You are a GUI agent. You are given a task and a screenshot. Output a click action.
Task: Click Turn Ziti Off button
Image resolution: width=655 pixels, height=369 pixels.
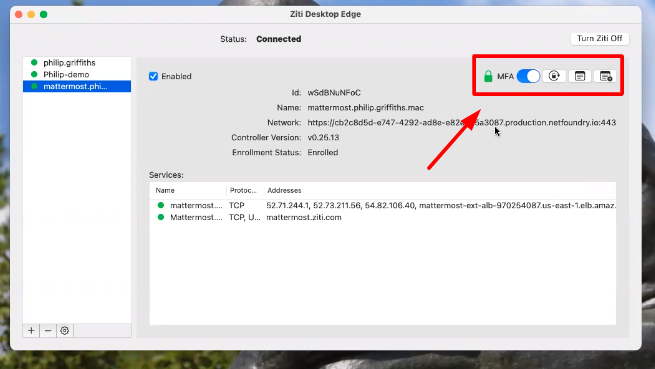point(599,38)
